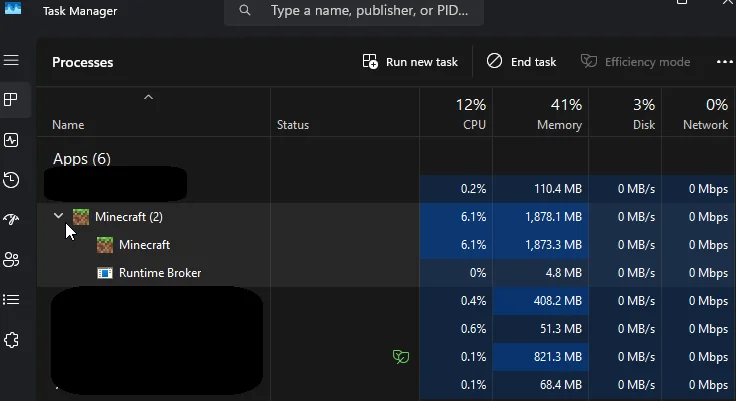The height and width of the screenshot is (401, 736).
Task: Open the three-dot more options menu
Action: (x=724, y=62)
